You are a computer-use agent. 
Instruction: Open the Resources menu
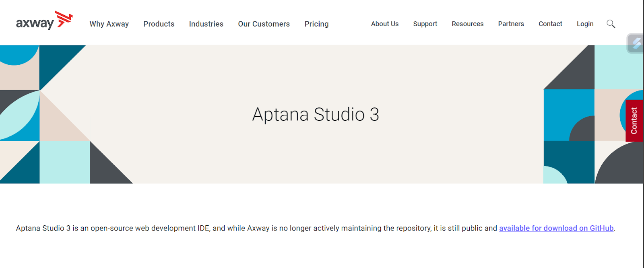click(468, 24)
